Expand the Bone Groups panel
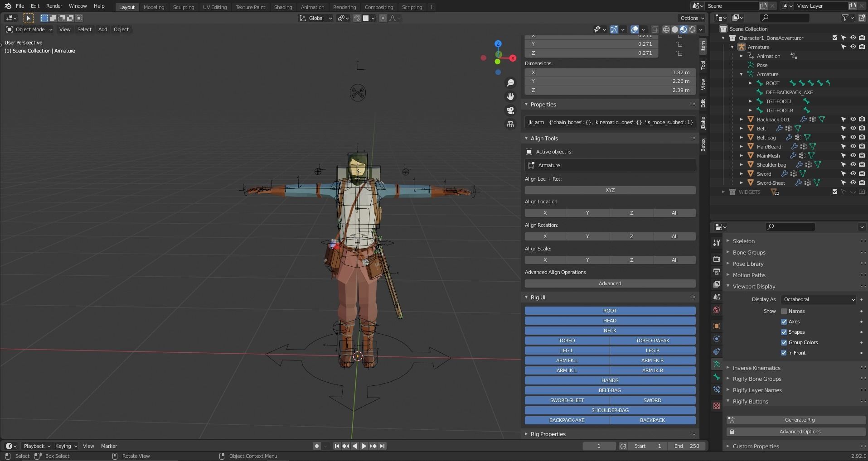Image resolution: width=868 pixels, height=461 pixels. pos(749,252)
